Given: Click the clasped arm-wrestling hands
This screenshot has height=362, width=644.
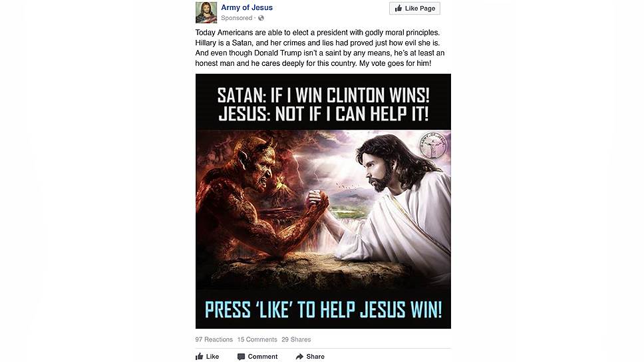Looking at the screenshot, I should [x=316, y=200].
